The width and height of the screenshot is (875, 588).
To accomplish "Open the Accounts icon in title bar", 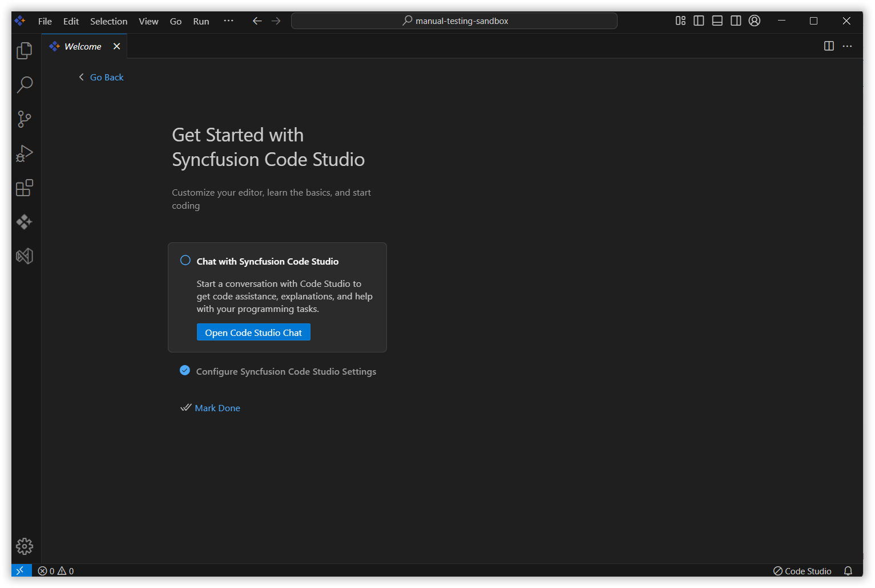I will 755,21.
